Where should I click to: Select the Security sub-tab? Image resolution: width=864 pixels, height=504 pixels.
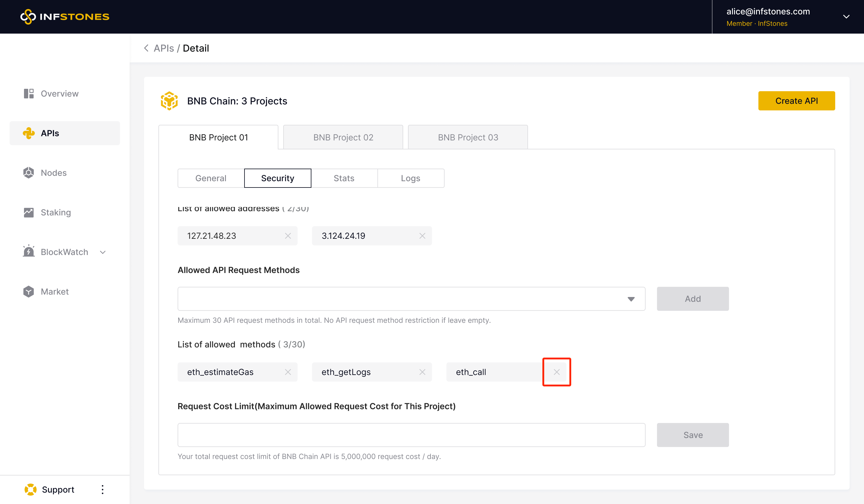[278, 178]
